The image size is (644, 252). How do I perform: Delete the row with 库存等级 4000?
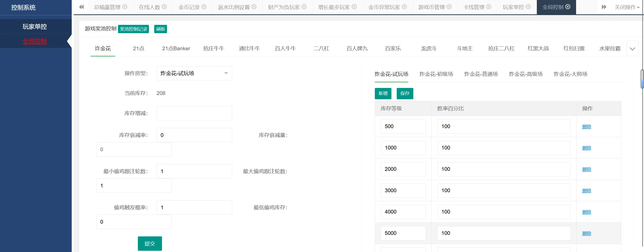587,212
